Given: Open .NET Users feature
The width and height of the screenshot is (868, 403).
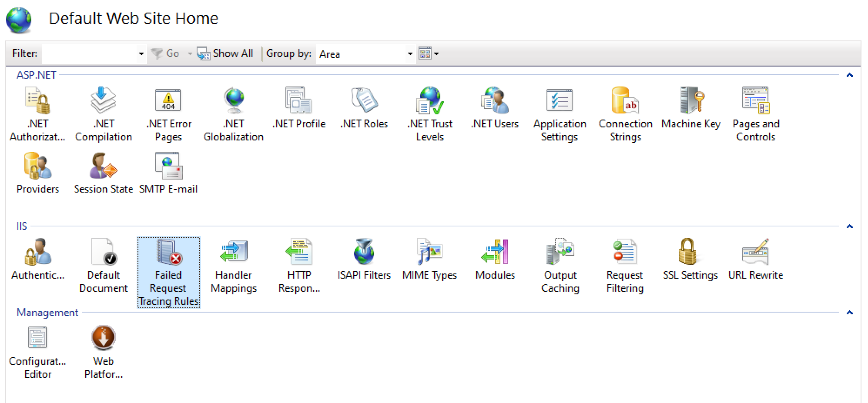Looking at the screenshot, I should pos(495,108).
